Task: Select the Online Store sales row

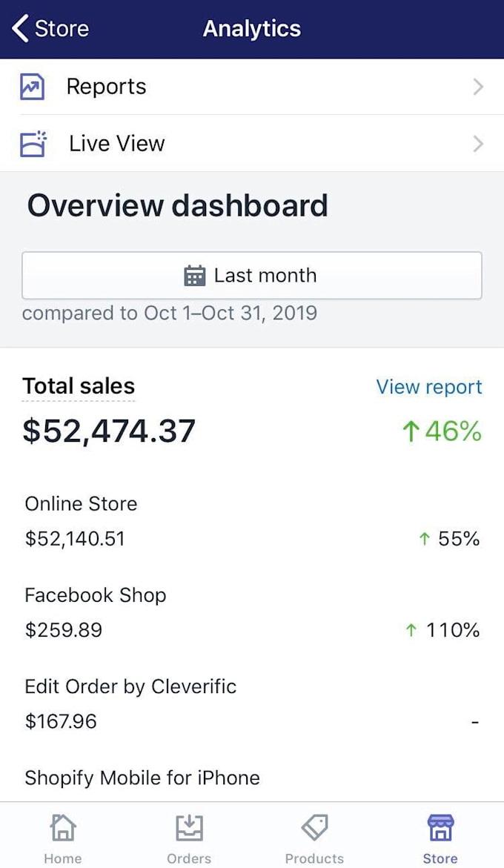Action: click(252, 521)
